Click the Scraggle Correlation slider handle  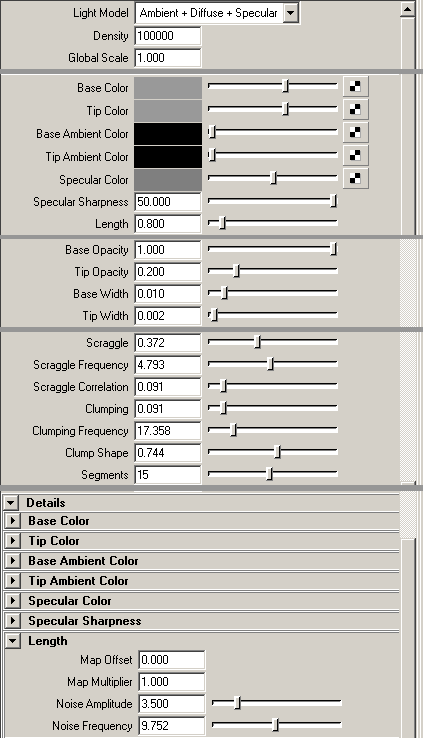point(223,386)
